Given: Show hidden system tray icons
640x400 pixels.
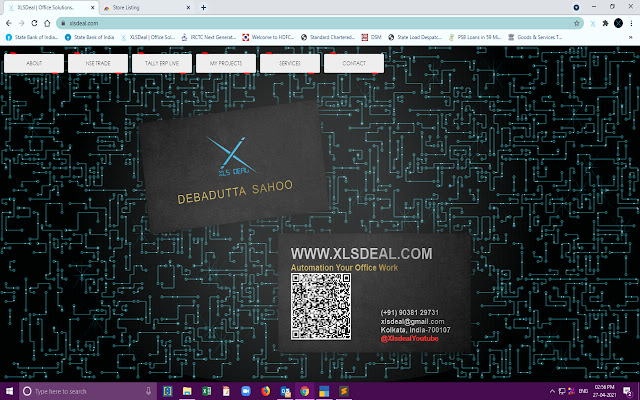Looking at the screenshot, I should click(x=552, y=391).
